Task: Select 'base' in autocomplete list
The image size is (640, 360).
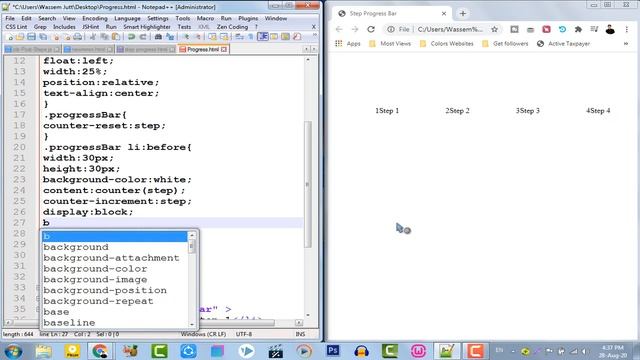Action: (x=56, y=312)
